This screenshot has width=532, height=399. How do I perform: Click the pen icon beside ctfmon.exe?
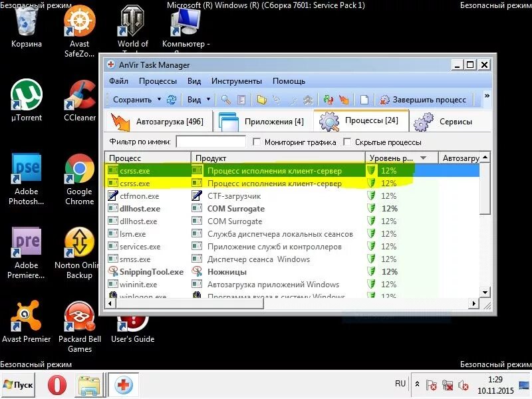click(x=113, y=196)
